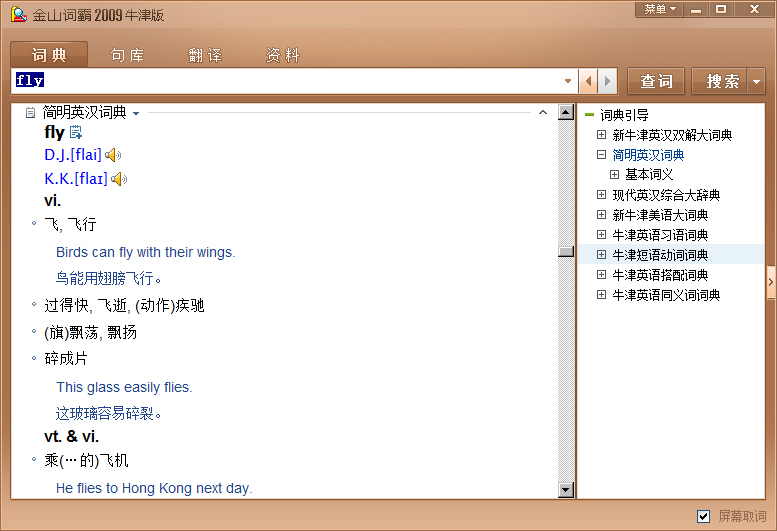The width and height of the screenshot is (777, 531).
Task: Click D.J.[flai] phonetic text
Action: [x=73, y=155]
